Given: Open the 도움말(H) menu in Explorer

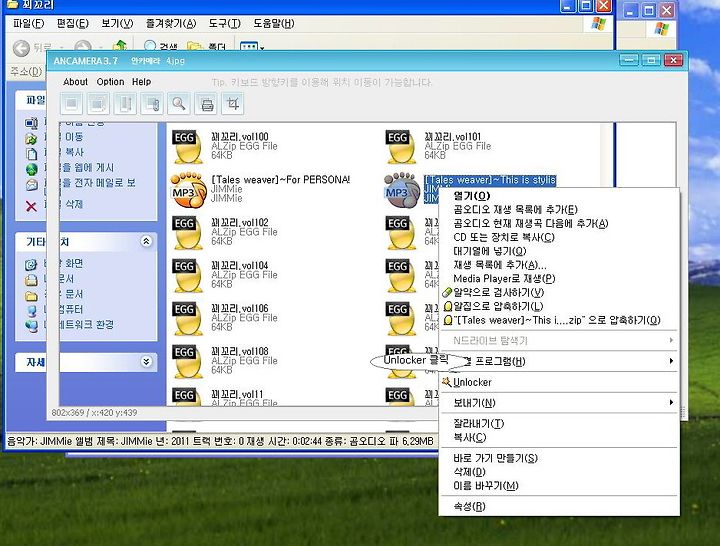Looking at the screenshot, I should (274, 23).
